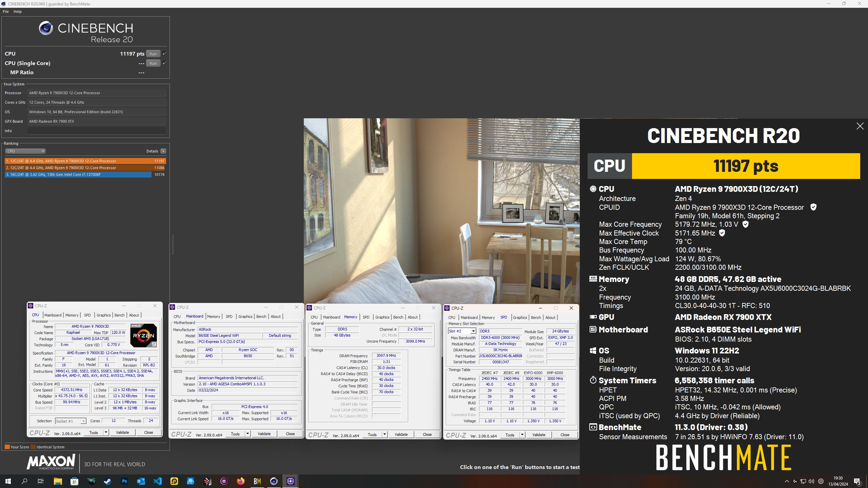
Task: Open Tools dropdown arrow in CPU-Z SPD window
Action: (522, 435)
